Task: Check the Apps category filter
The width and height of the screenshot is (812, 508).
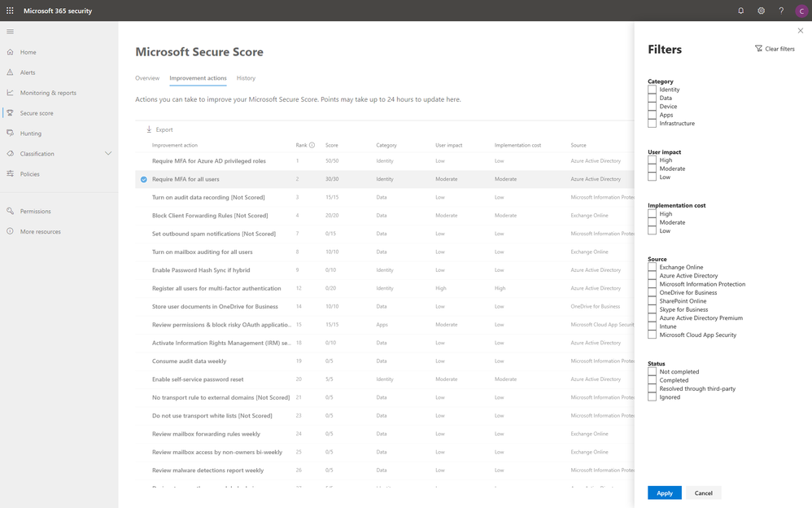Action: (x=652, y=115)
